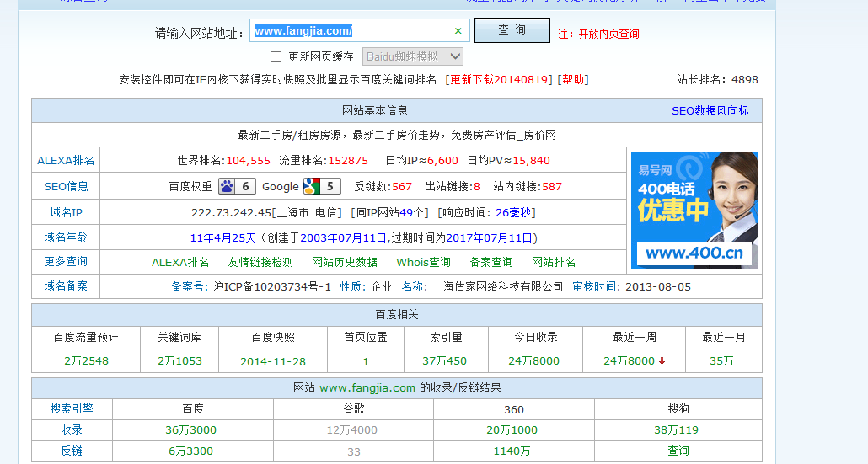The image size is (868, 464).
Task: Click Sogou backlinks 查询 link
Action: pyautogui.click(x=678, y=451)
